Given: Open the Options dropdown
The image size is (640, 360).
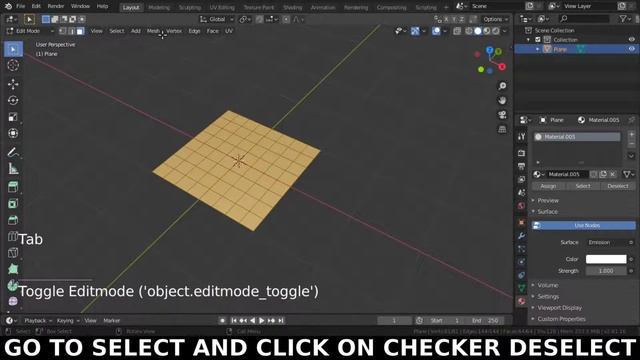Looking at the screenshot, I should click(x=496, y=19).
